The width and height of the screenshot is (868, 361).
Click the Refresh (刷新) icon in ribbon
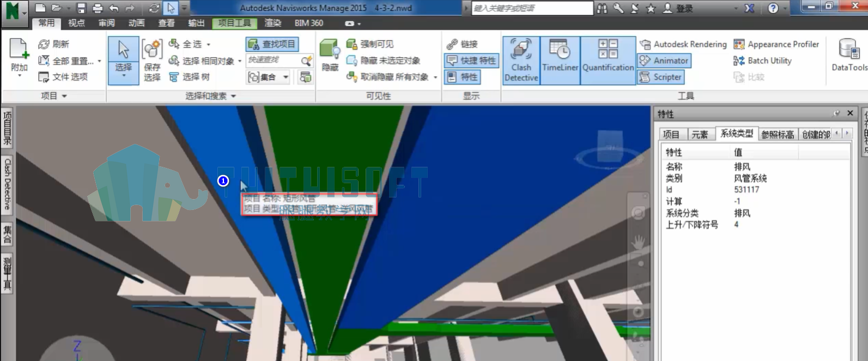click(44, 44)
